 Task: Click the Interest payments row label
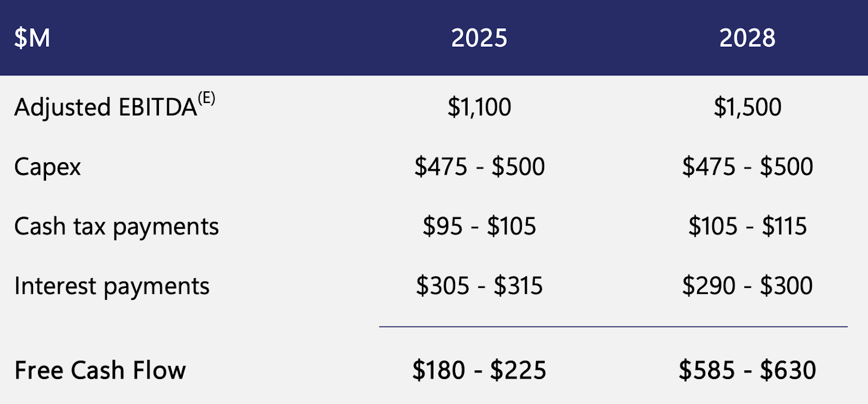(x=112, y=286)
